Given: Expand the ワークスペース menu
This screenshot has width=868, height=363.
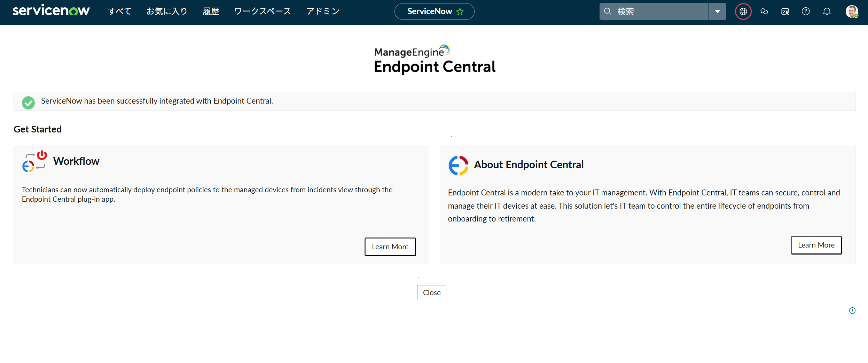Looking at the screenshot, I should click(263, 11).
